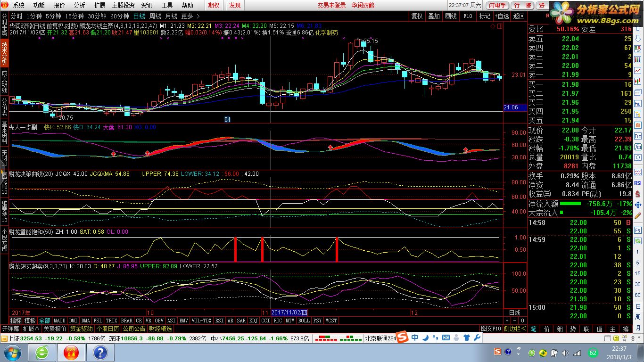Open the 公司公告 bottom tab

(134, 329)
